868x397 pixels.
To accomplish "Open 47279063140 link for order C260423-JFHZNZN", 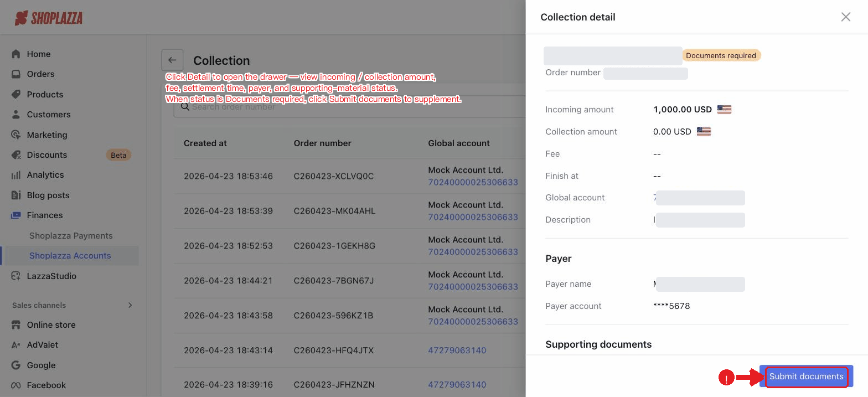I will click(457, 385).
